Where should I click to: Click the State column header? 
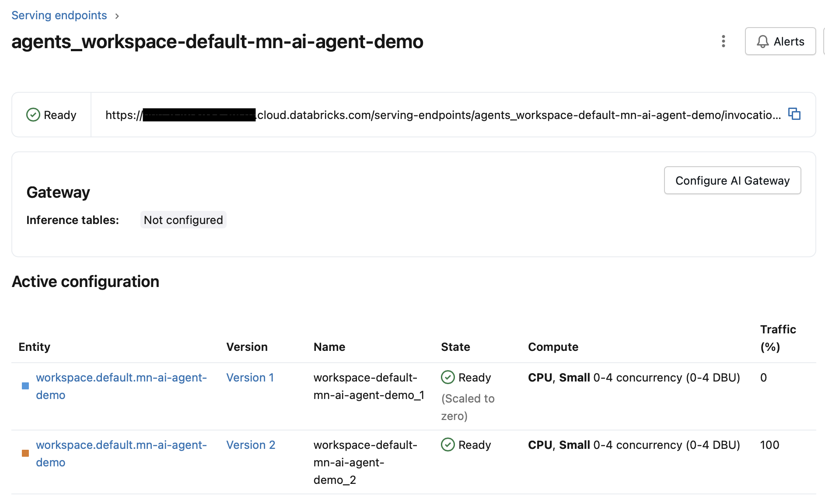click(455, 346)
